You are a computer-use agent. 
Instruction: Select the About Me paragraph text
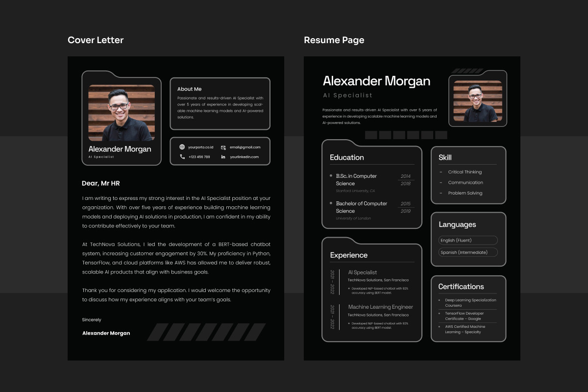coord(220,107)
